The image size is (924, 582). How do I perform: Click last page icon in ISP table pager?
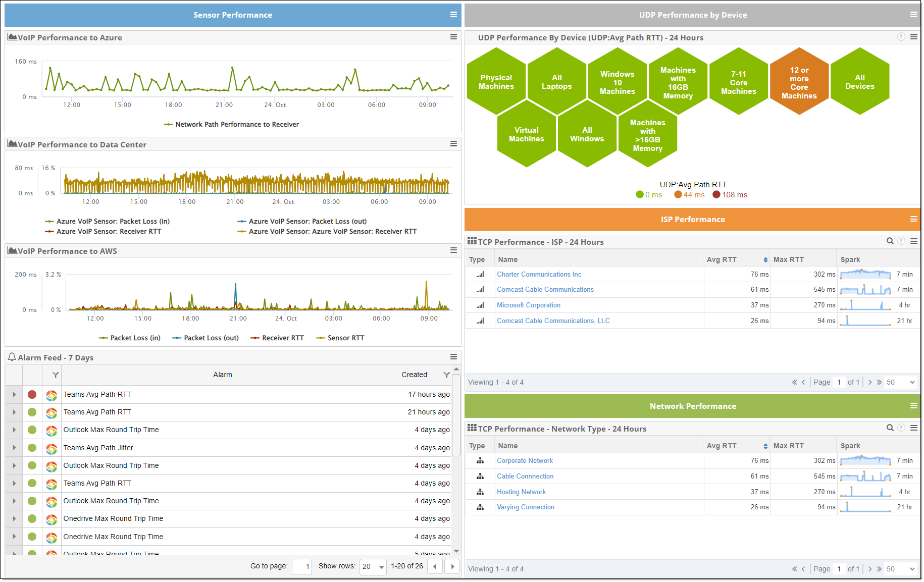(880, 382)
